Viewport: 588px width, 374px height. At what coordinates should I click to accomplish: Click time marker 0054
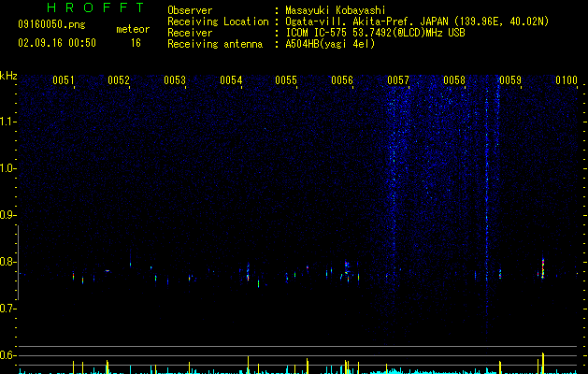231,80
